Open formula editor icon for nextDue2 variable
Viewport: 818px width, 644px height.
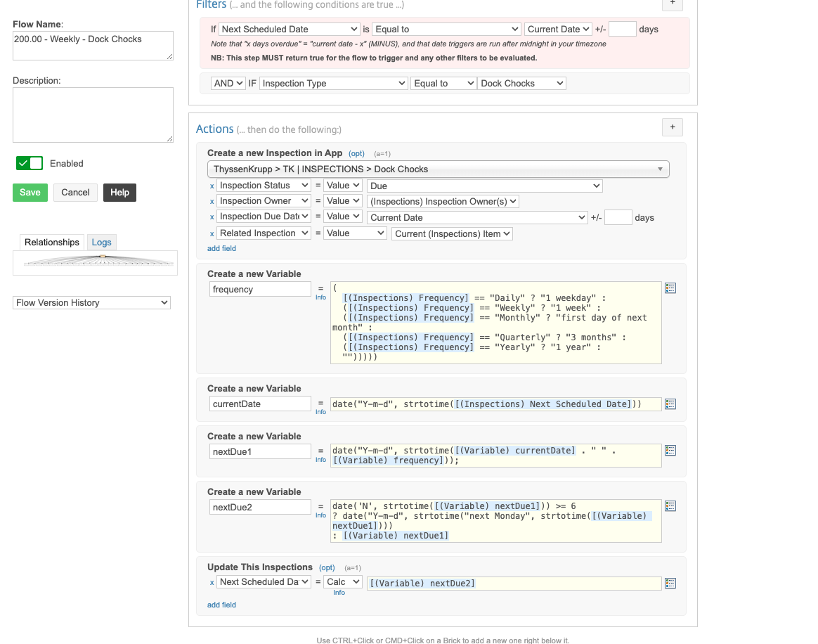(670, 505)
